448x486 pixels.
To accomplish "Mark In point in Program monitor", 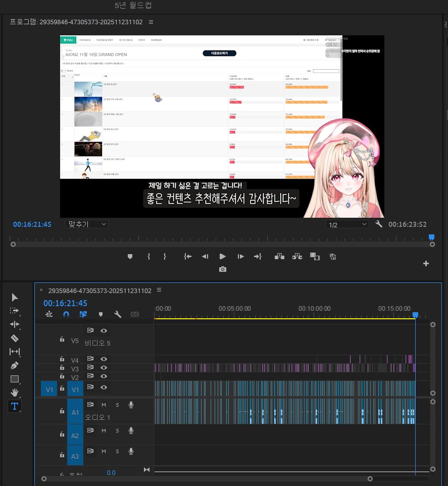I will click(x=148, y=256).
